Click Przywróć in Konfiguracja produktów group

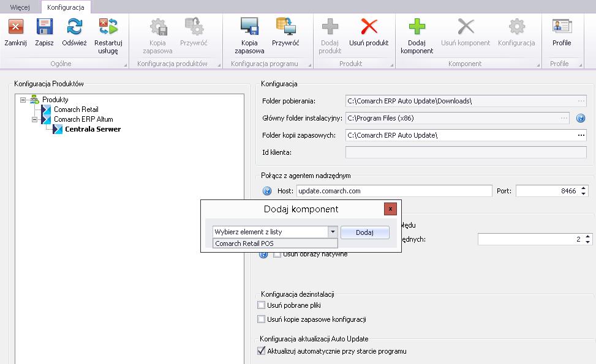coord(194,26)
